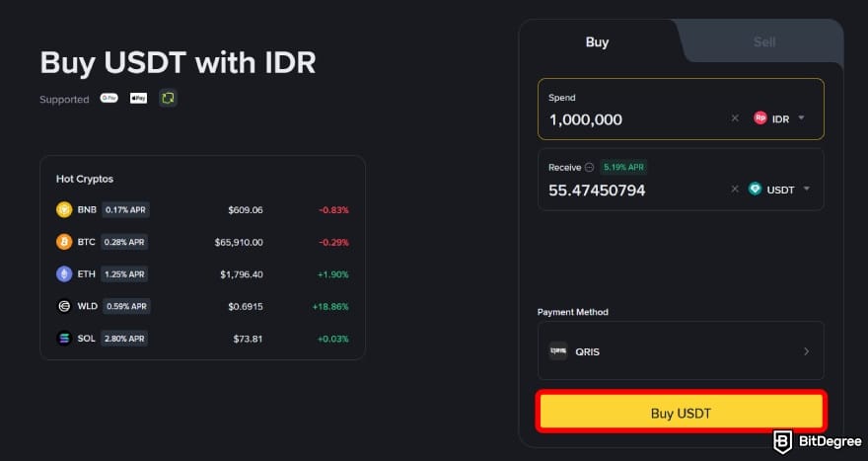
Task: Click the SOL change +0.03%
Action: coord(333,339)
